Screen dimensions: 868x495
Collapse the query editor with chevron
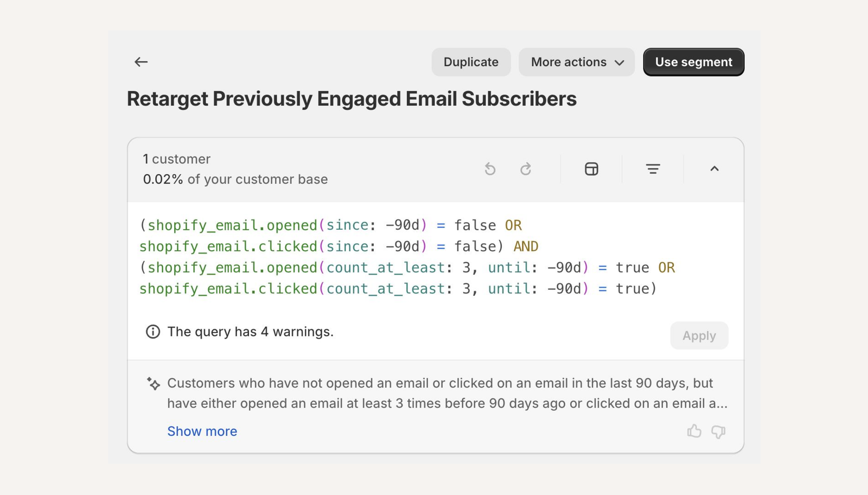coord(714,169)
